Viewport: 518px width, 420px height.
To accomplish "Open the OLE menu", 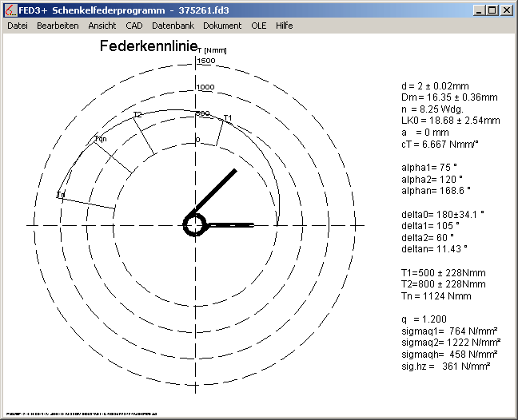I will pos(259,26).
